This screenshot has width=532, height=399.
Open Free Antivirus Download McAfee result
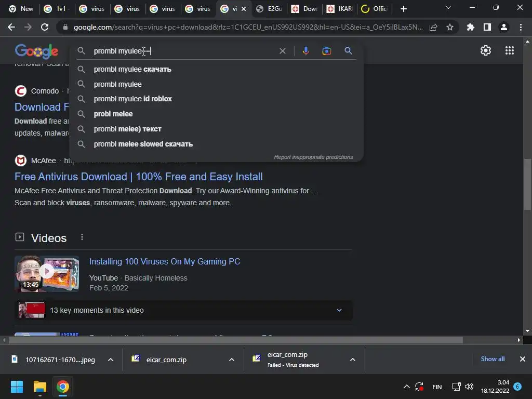pyautogui.click(x=138, y=177)
